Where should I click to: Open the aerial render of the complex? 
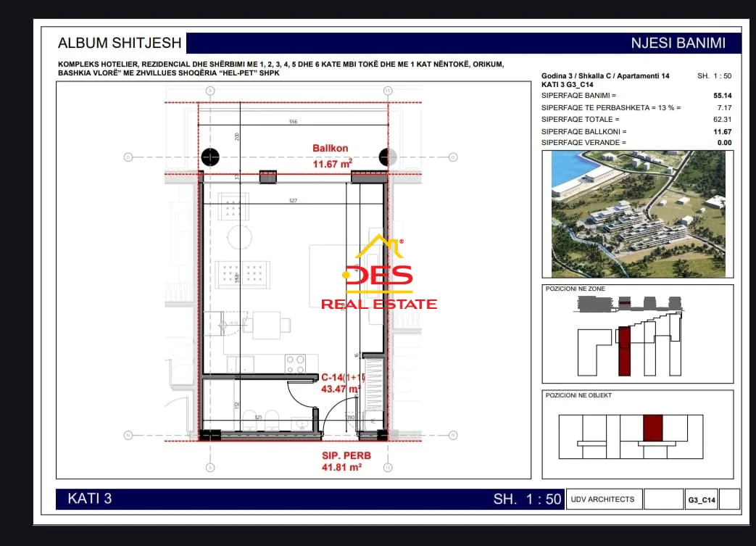pyautogui.click(x=638, y=214)
